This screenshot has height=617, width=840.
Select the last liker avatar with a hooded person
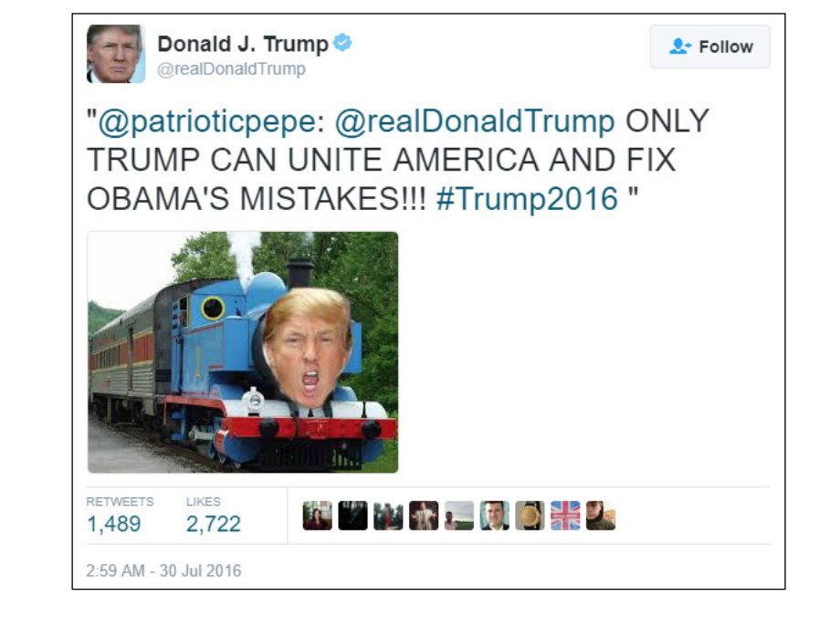click(601, 516)
